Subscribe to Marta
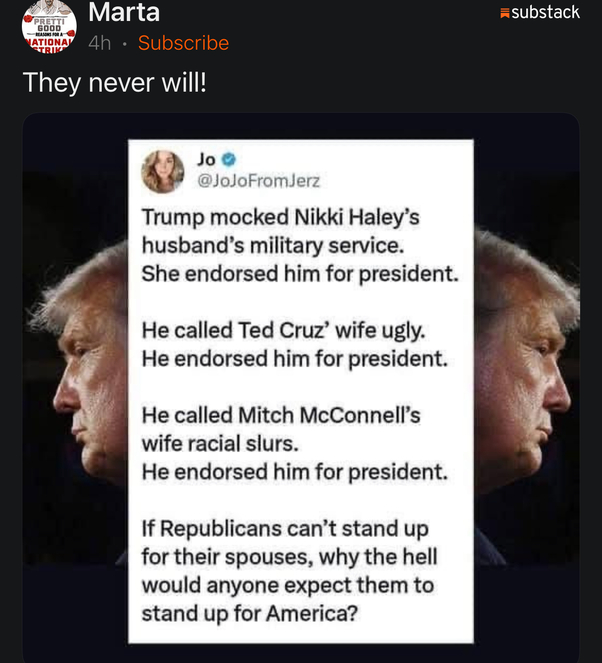 pyautogui.click(x=183, y=43)
